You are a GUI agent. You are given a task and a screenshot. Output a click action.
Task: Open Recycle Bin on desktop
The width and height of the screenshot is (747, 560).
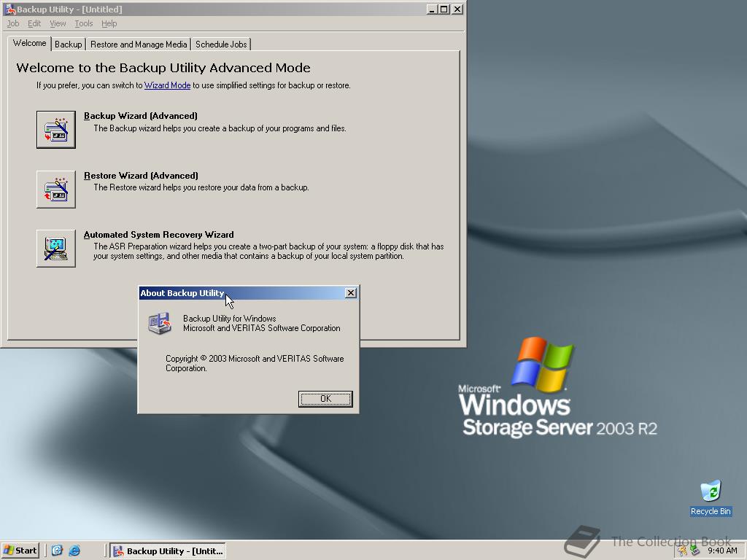(711, 497)
